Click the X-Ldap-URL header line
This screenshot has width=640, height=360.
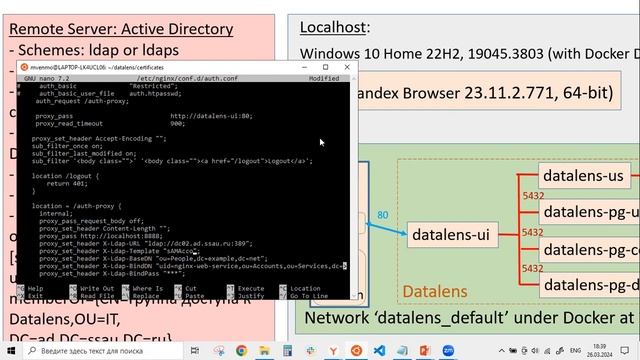(146, 244)
